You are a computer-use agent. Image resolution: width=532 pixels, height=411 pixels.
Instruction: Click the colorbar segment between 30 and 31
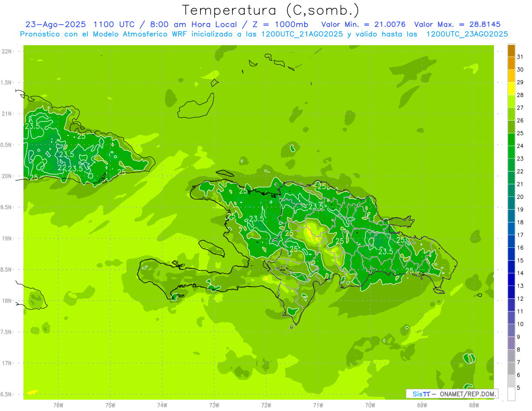[511, 63]
